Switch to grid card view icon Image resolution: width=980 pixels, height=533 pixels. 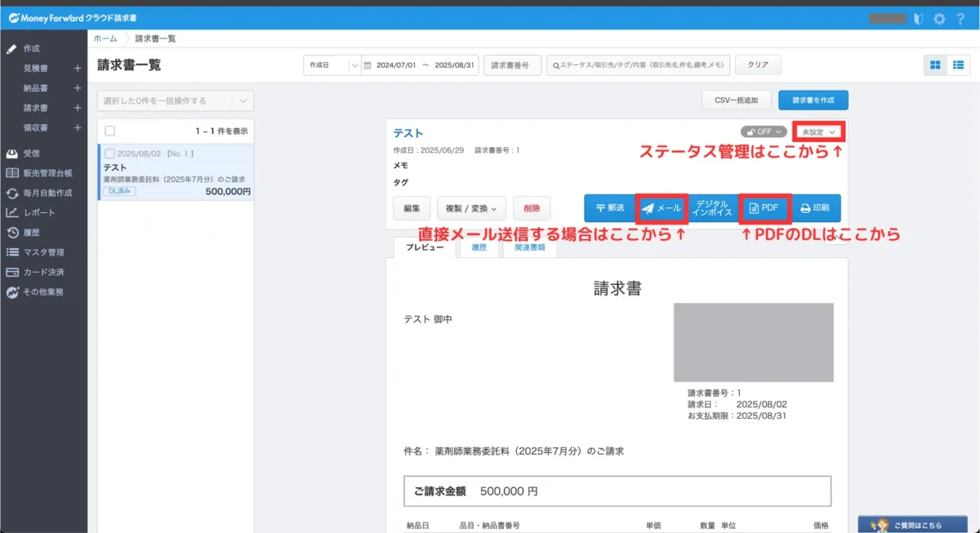tap(935, 65)
